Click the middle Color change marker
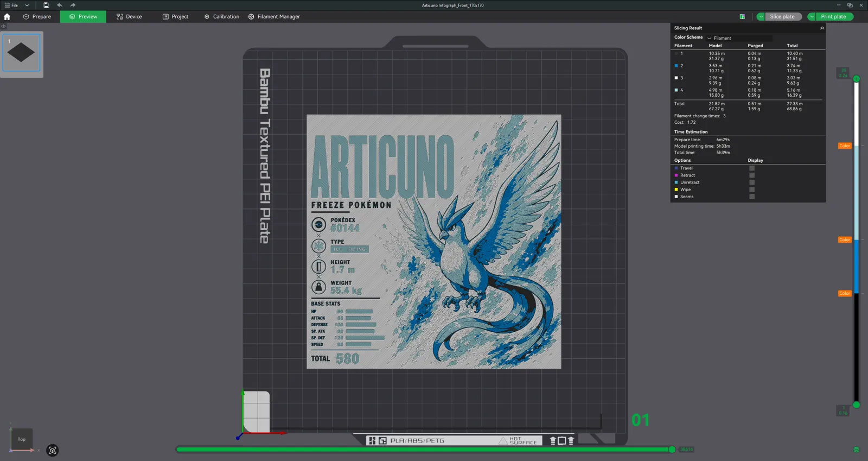Screen dimensions: 868x461 [845, 240]
